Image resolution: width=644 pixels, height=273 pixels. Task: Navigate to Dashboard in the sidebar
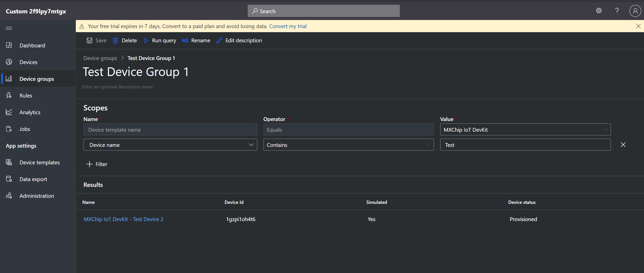click(32, 46)
